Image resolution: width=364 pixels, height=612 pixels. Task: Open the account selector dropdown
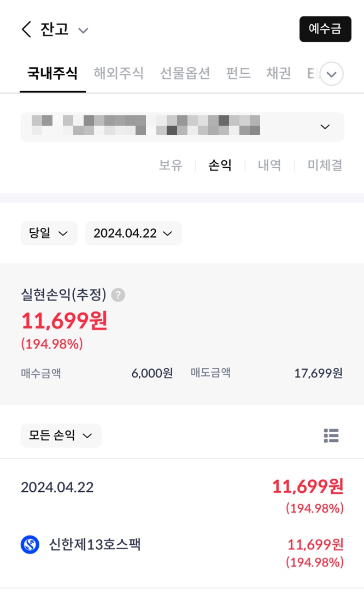tap(183, 127)
